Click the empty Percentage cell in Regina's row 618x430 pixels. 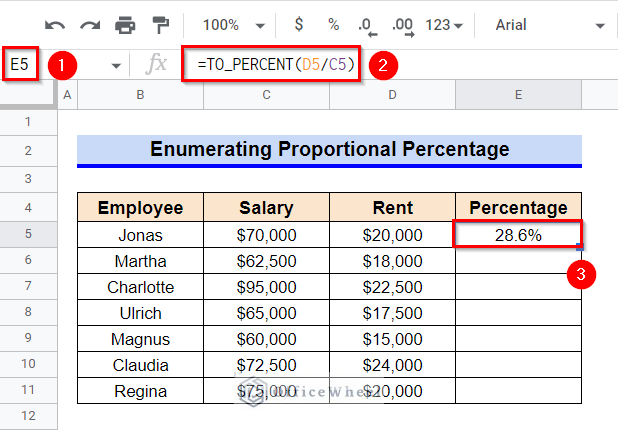click(x=518, y=391)
